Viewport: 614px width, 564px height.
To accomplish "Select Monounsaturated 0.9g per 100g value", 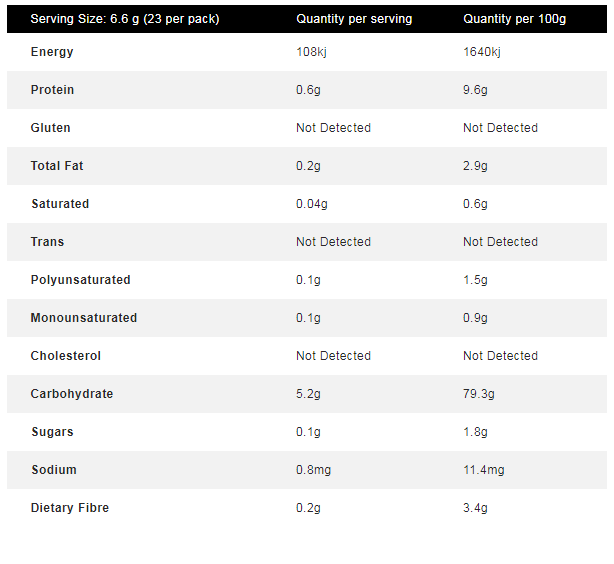I will click(475, 318).
